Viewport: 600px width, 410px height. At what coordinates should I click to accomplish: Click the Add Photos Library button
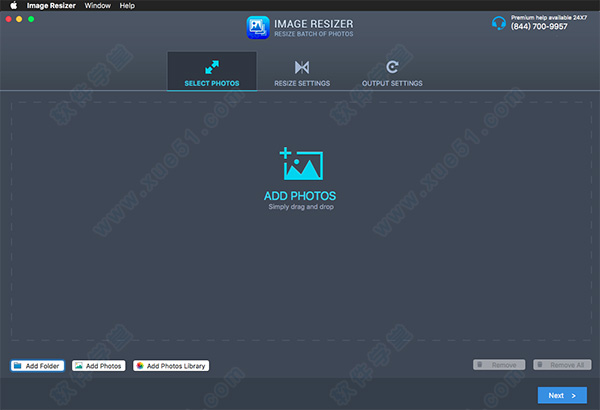point(171,366)
